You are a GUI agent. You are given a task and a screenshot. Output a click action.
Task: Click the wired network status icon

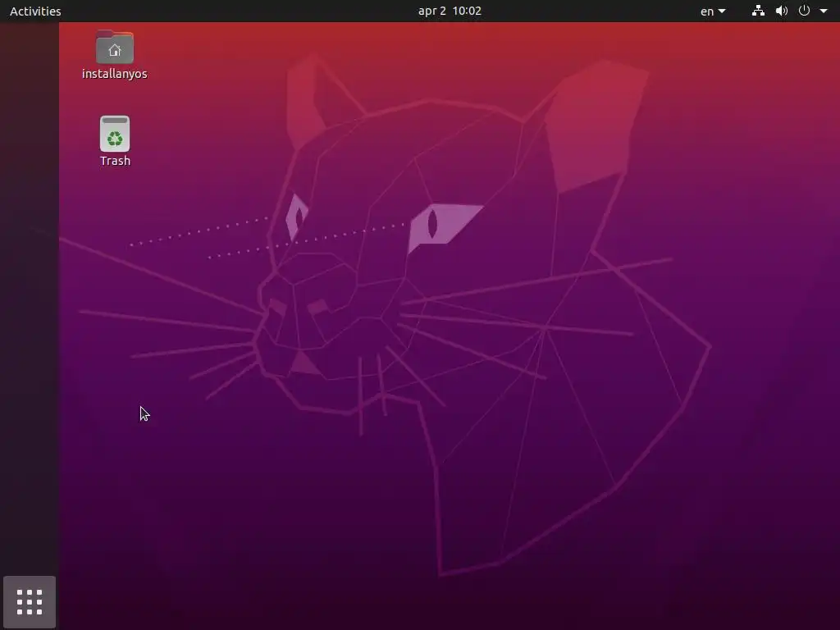[758, 11]
